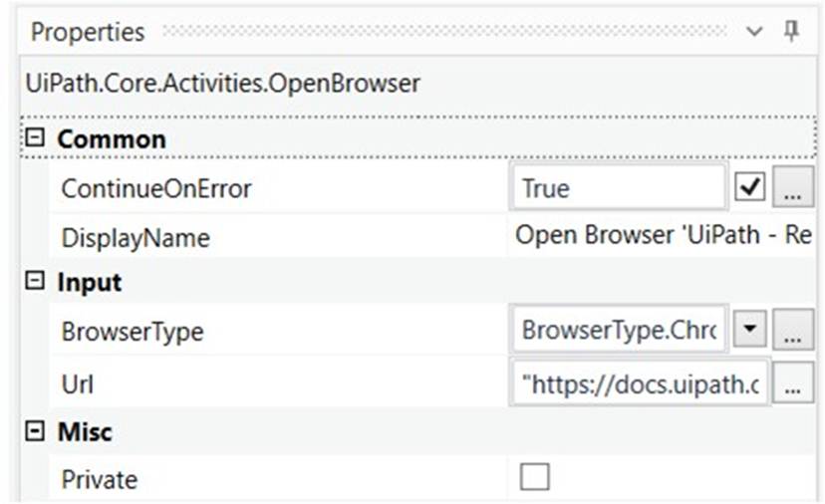Select the DisplayName property label

pos(136,238)
